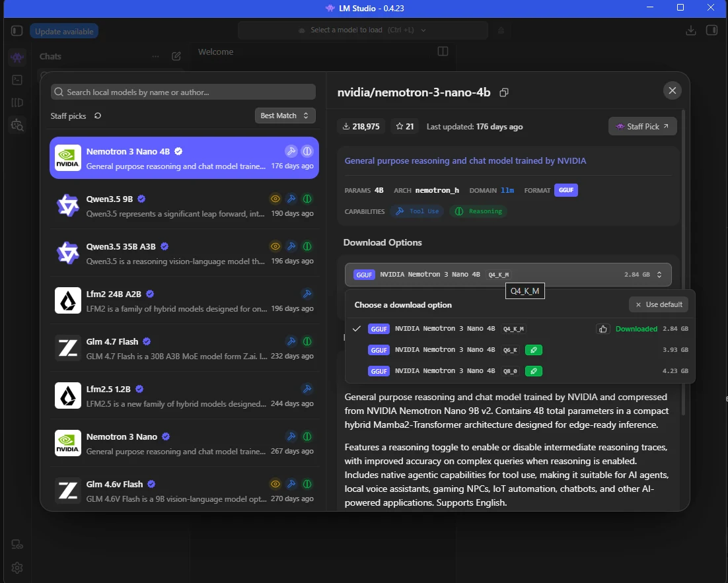Toggle split view icon beside Welcome
The image size is (728, 583).
(x=443, y=51)
